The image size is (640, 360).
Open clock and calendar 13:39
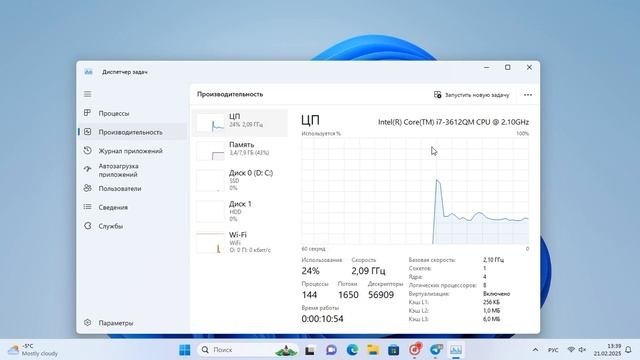(x=607, y=350)
